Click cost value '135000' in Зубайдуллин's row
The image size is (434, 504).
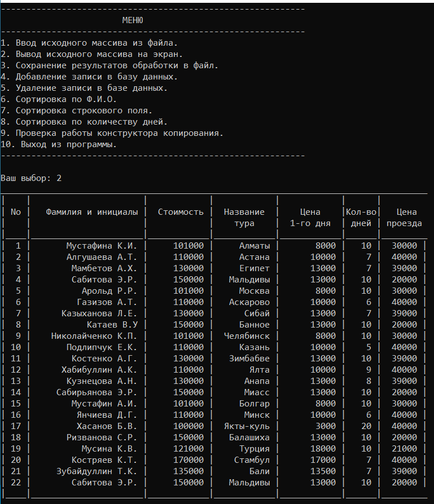click(x=188, y=471)
